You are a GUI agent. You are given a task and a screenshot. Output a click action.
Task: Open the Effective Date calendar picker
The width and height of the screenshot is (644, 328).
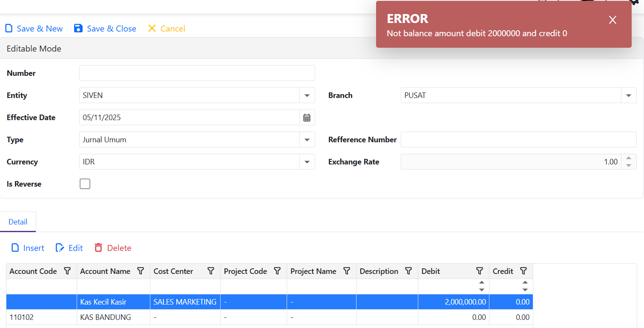[x=307, y=118]
